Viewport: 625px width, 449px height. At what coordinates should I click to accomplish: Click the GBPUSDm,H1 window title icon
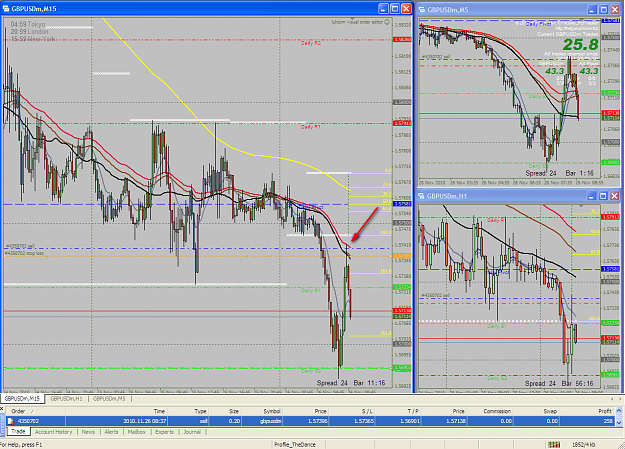pyautogui.click(x=422, y=196)
